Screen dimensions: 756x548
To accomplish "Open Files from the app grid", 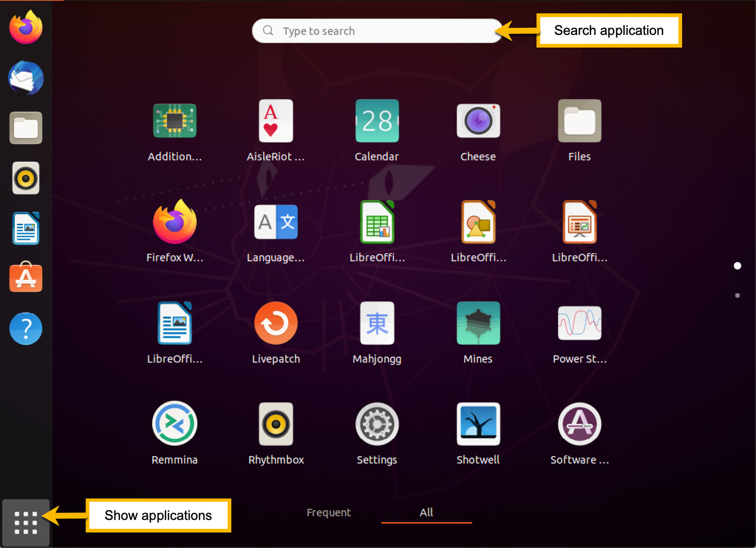I will (580, 121).
